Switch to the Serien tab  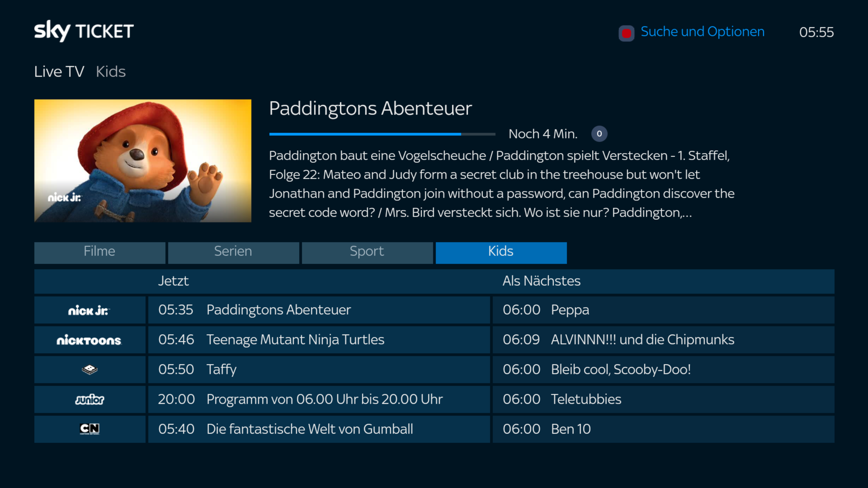tap(234, 253)
